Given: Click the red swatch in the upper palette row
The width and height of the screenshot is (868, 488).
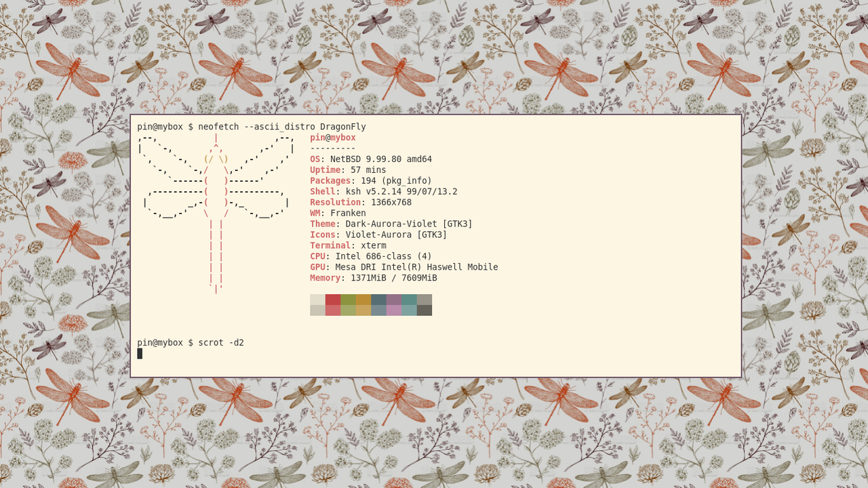Looking at the screenshot, I should tap(333, 300).
